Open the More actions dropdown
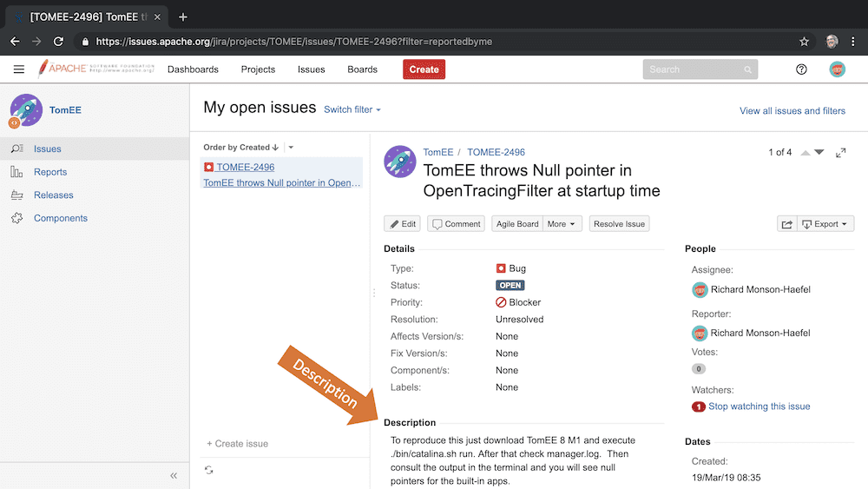Screen dimensions: 868x489 pos(562,224)
